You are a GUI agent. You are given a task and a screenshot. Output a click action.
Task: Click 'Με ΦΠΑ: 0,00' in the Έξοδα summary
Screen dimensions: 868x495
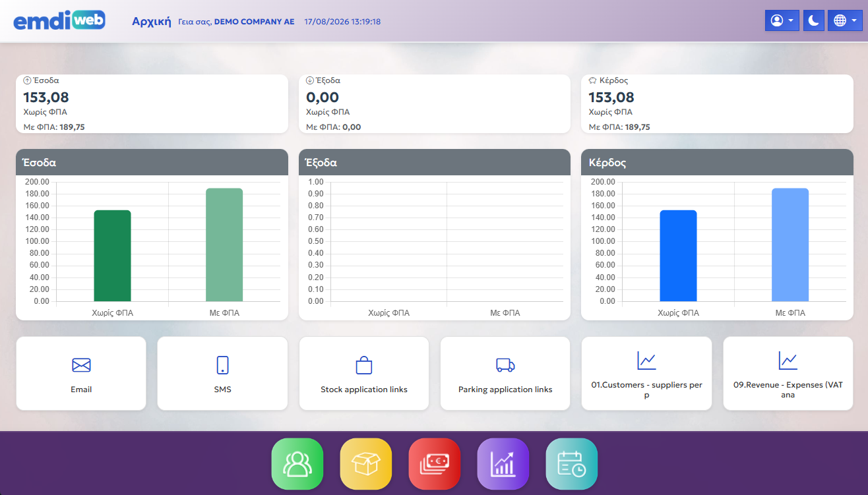coord(334,127)
